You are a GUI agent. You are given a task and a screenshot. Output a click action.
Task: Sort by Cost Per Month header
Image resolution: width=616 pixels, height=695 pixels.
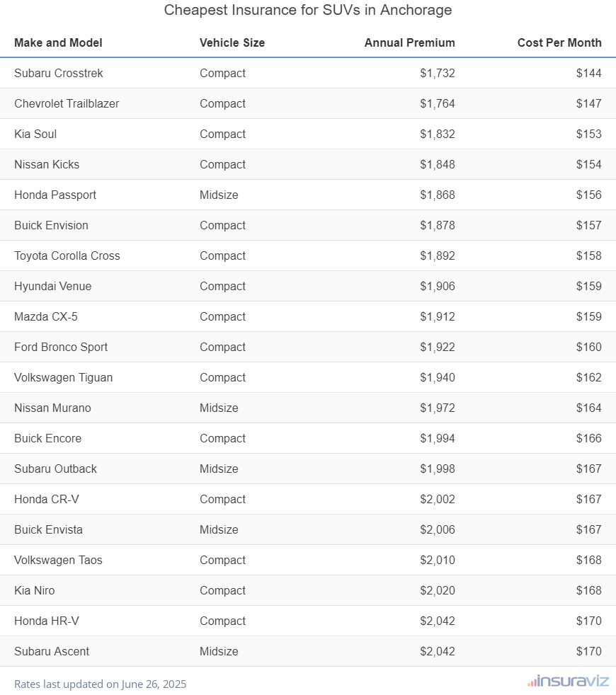click(x=559, y=42)
